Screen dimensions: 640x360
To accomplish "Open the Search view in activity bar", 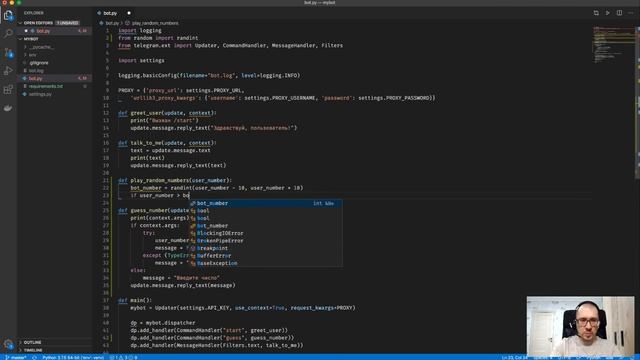I will (8, 33).
